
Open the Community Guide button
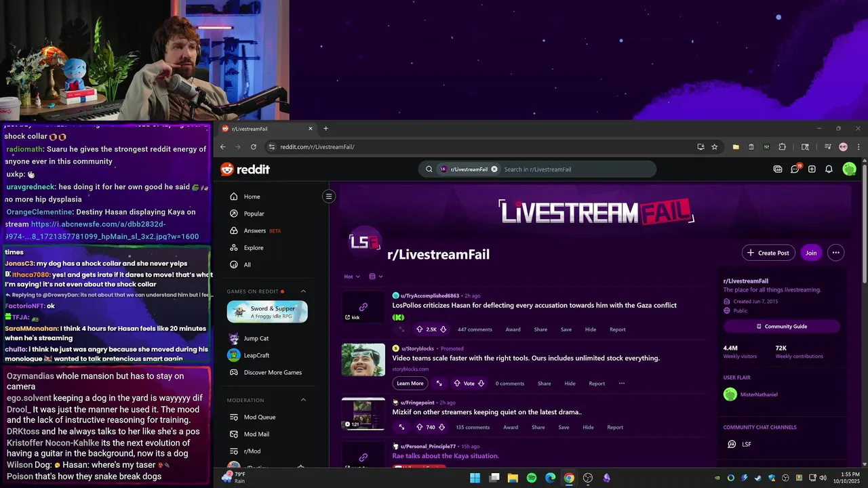pyautogui.click(x=782, y=326)
